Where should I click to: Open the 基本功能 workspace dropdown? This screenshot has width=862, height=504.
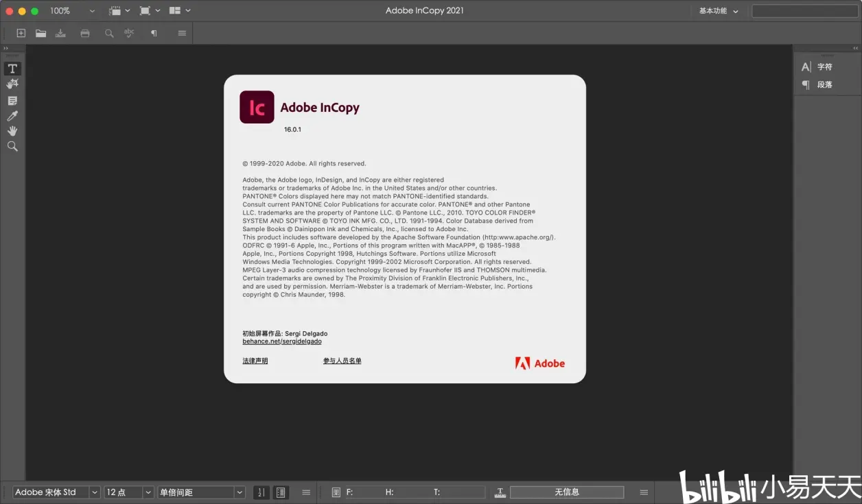[x=719, y=11]
